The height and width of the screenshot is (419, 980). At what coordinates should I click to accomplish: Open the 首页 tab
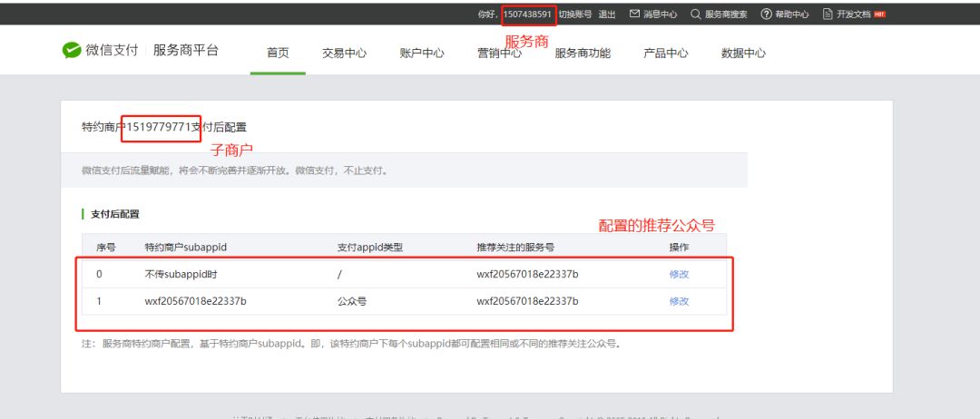(x=279, y=54)
